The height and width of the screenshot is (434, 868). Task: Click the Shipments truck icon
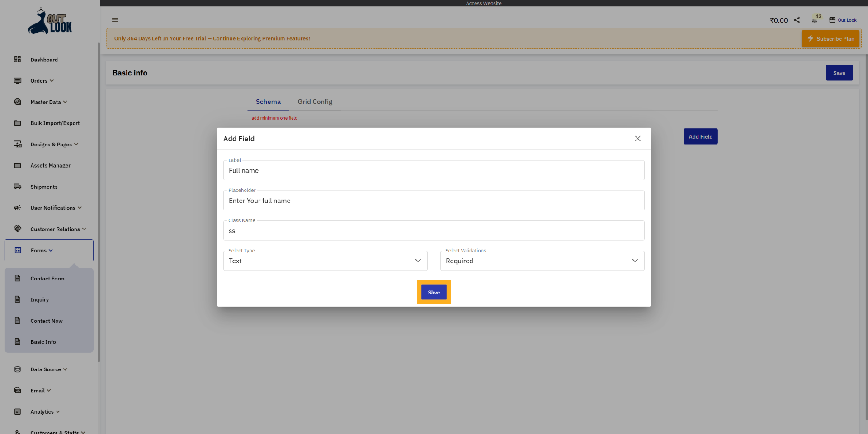coord(18,187)
